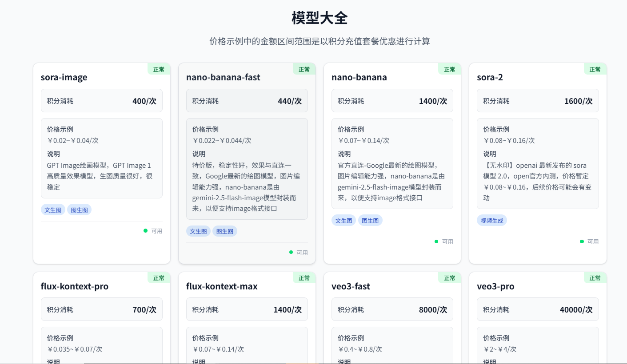
Task: Click the 正常 badge on sora-image card
Action: click(x=159, y=69)
